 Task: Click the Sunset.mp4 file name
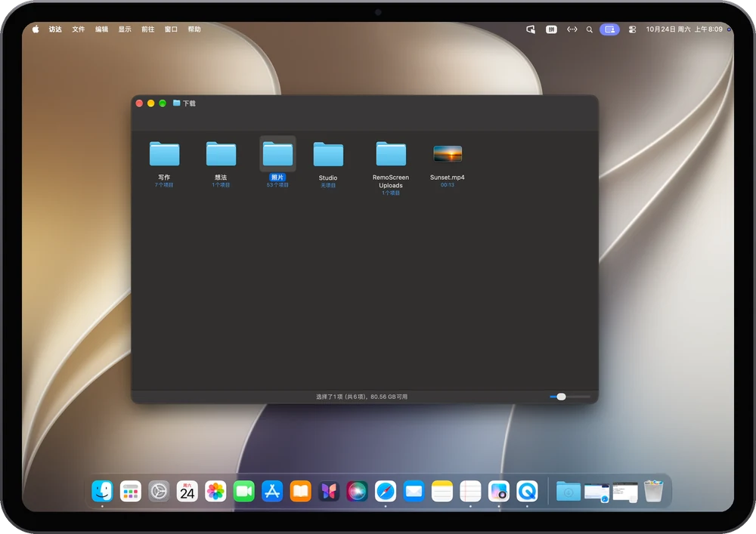[x=448, y=177]
